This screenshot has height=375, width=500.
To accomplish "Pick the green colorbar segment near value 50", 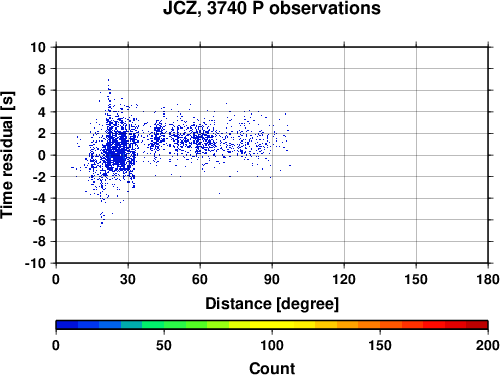I will pyautogui.click(x=164, y=325).
